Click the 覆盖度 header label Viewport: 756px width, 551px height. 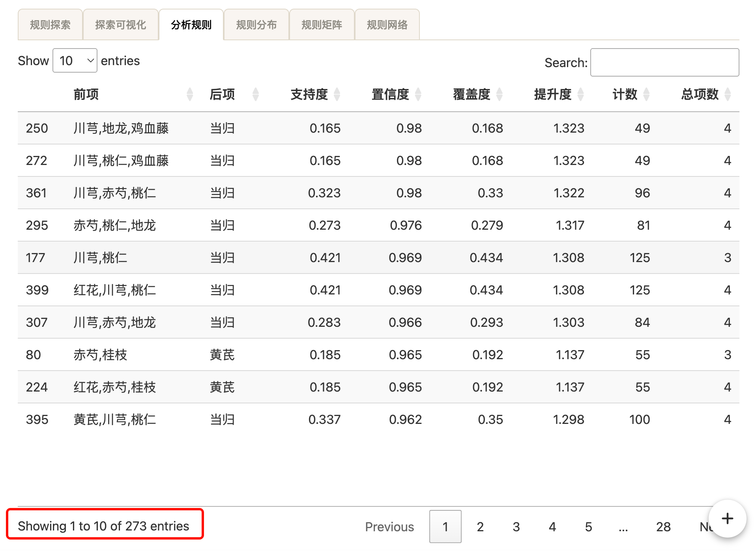472,94
